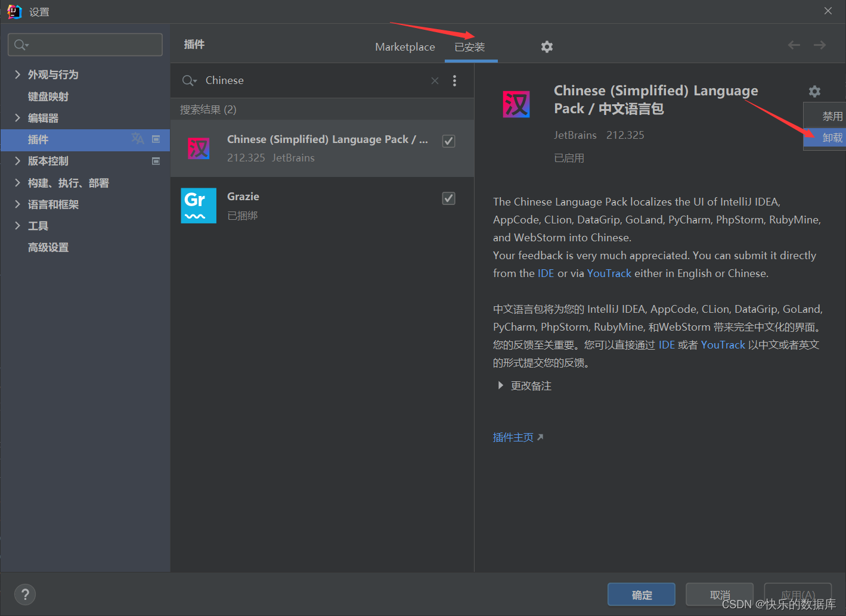The height and width of the screenshot is (616, 846).
Task: Choose 卸载 from the popup menu
Action: click(x=825, y=138)
